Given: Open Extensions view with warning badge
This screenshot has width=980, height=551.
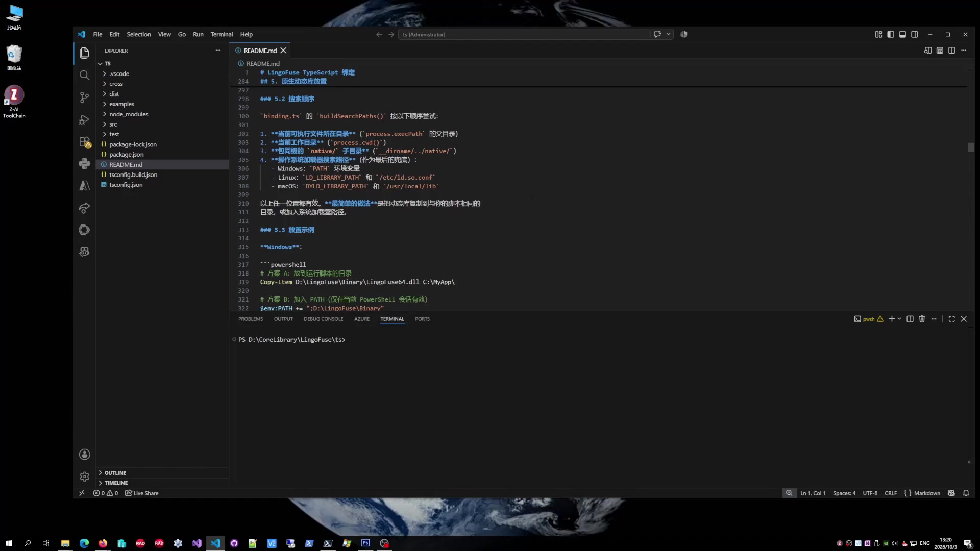Looking at the screenshot, I should point(84,142).
